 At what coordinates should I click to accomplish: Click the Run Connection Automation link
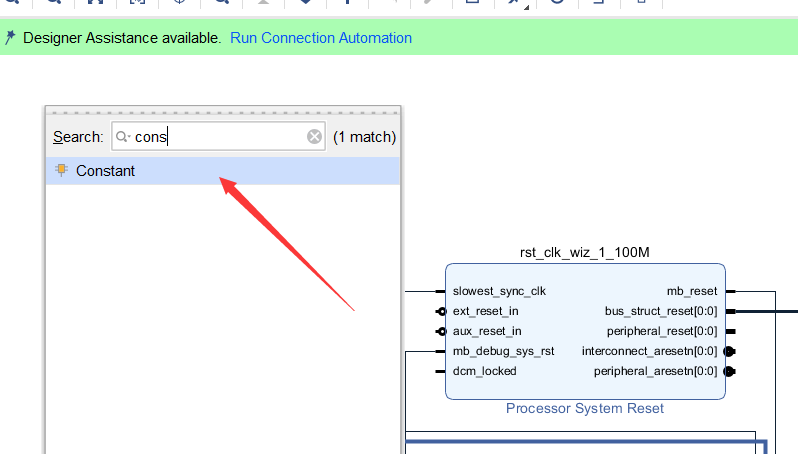(x=321, y=38)
